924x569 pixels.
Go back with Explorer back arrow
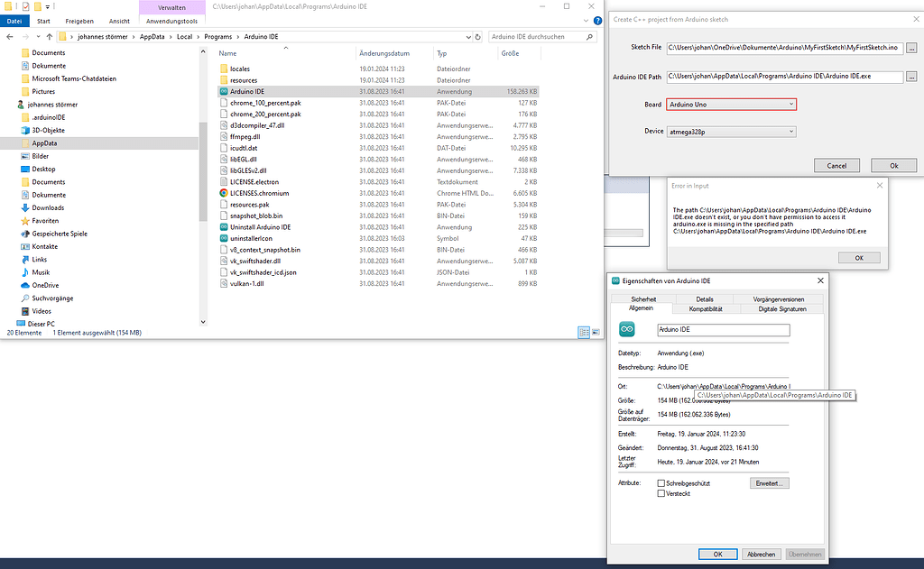coord(9,36)
